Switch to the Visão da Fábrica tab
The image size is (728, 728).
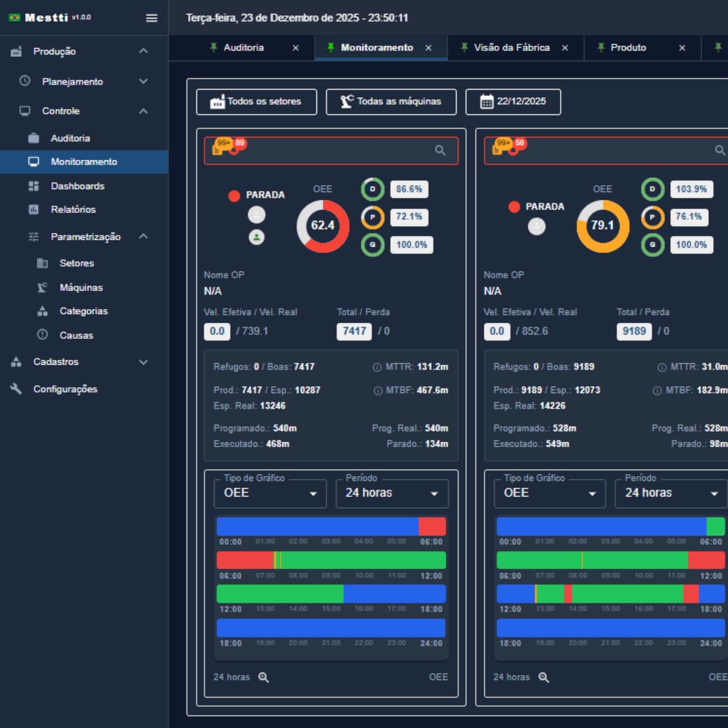coord(511,48)
